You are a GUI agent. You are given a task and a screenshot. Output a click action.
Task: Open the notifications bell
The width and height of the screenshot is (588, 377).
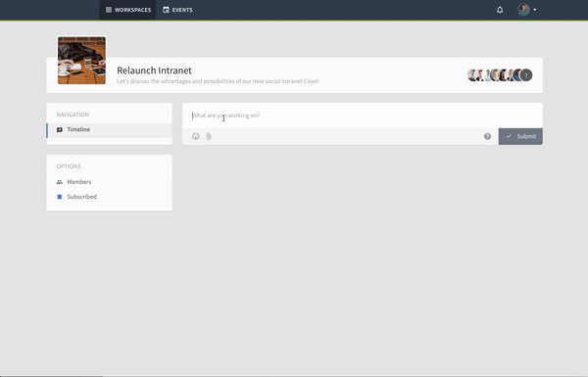[500, 10]
